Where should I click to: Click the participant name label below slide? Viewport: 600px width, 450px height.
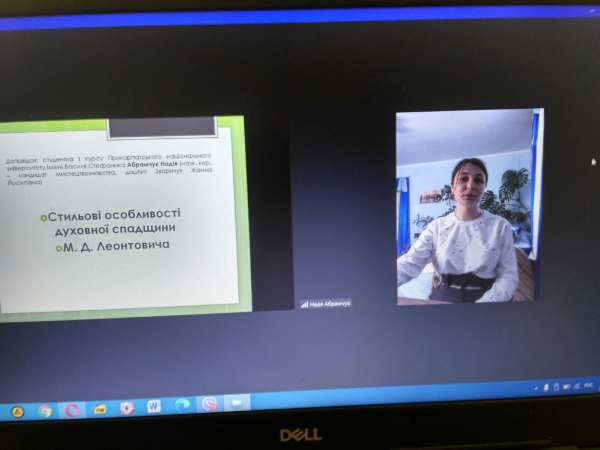[326, 303]
